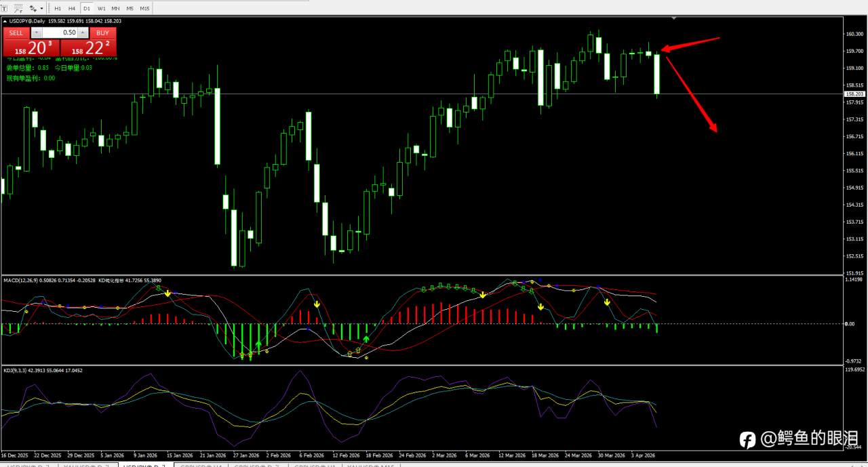Click the red BUY button
The height and width of the screenshot is (467, 868).
point(102,33)
